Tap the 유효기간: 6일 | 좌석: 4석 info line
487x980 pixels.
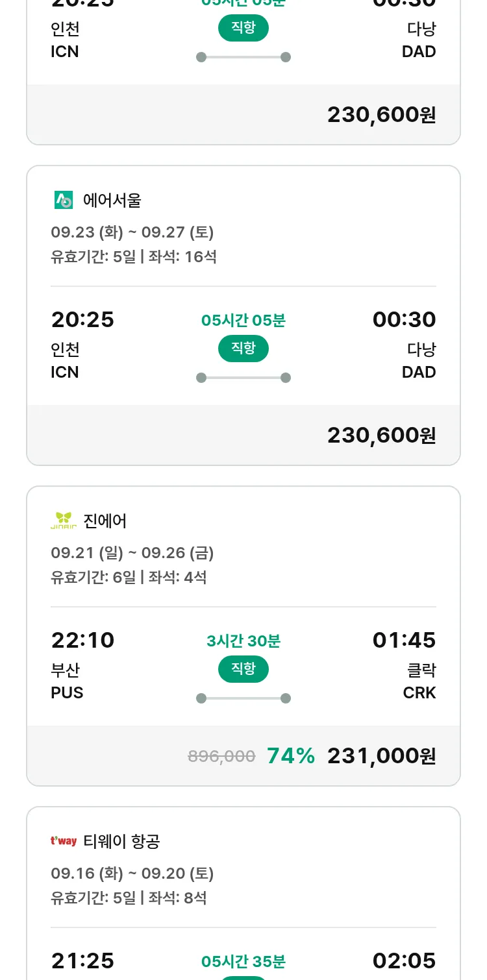pyautogui.click(x=129, y=577)
